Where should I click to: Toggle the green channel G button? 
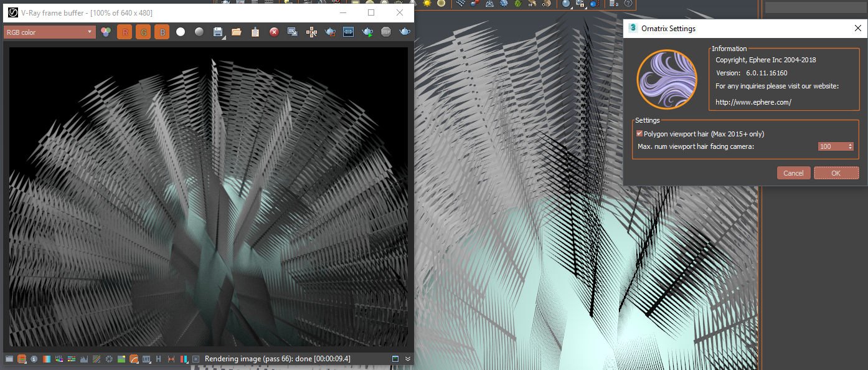[143, 32]
